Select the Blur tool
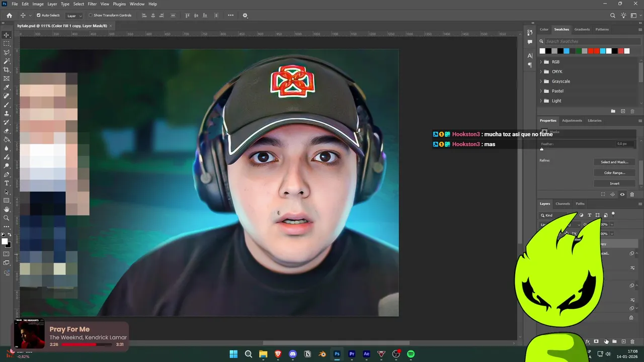644x362 pixels. [x=7, y=148]
